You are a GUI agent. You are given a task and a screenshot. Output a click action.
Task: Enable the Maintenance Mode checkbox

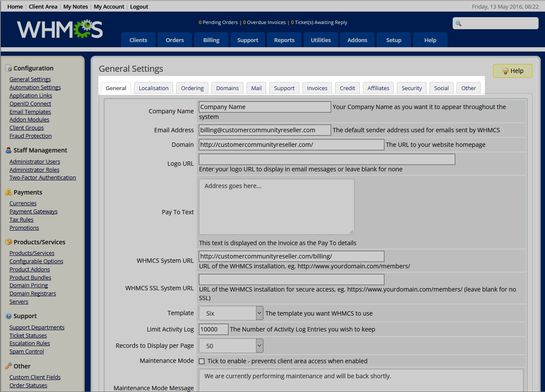(202, 362)
